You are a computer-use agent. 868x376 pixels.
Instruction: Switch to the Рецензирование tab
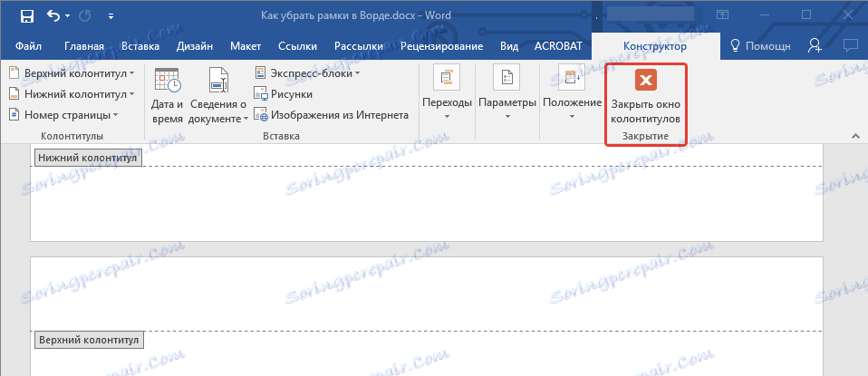[442, 46]
